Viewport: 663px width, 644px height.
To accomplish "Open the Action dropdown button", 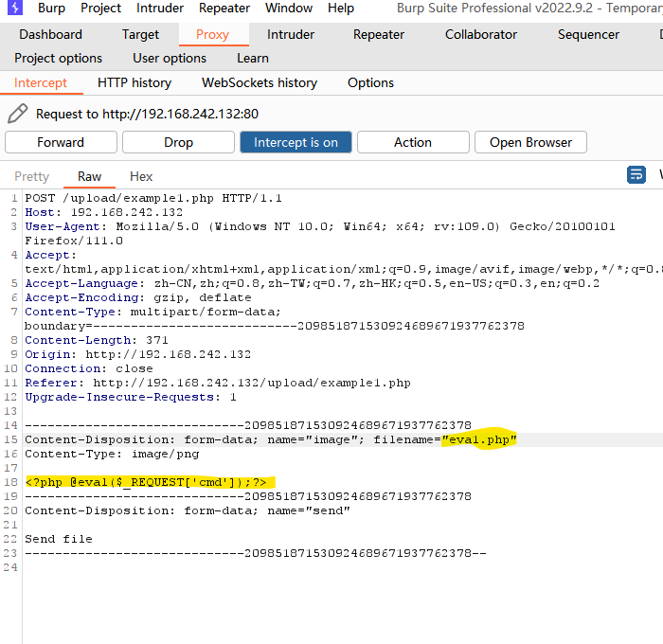I will pyautogui.click(x=413, y=142).
